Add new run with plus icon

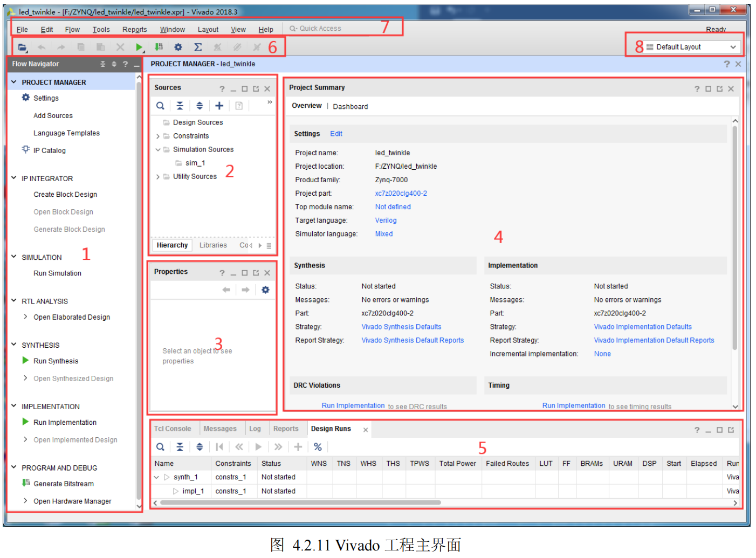[x=298, y=447]
